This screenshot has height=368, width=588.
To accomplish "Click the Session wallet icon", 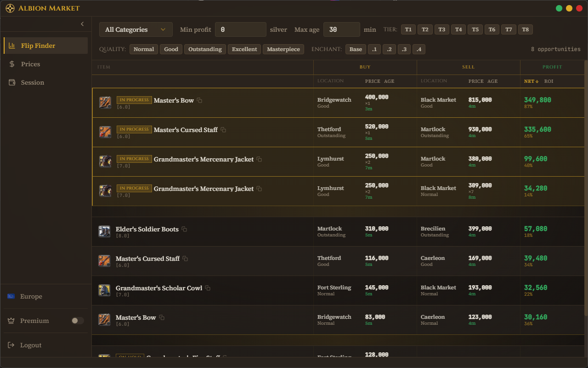I will coord(12,82).
